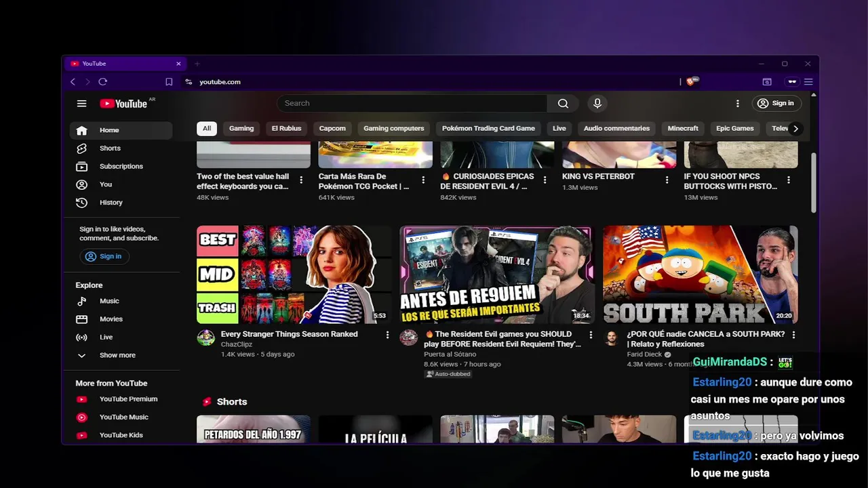The width and height of the screenshot is (868, 488).
Task: Open Live under Explore
Action: click(x=121, y=338)
